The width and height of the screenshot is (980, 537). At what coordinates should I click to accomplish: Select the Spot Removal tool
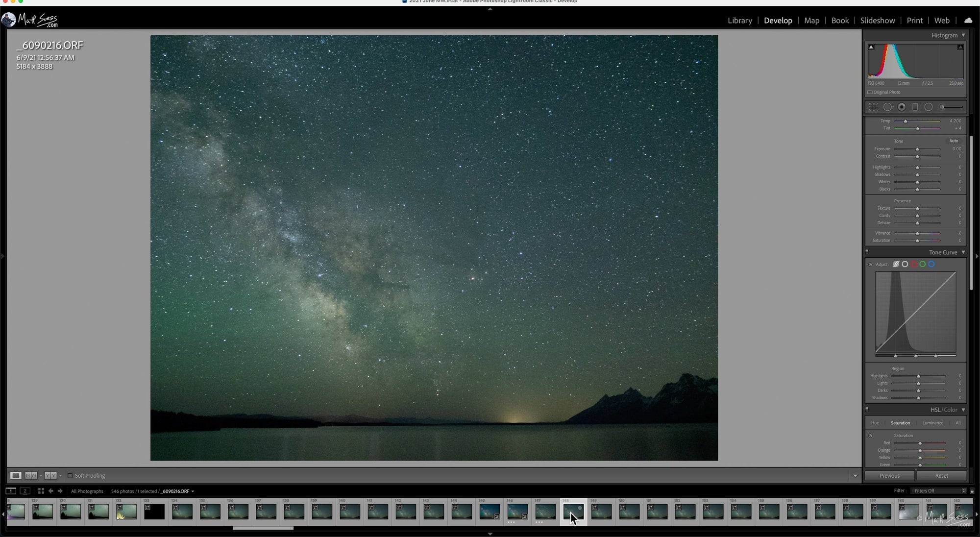[888, 107]
